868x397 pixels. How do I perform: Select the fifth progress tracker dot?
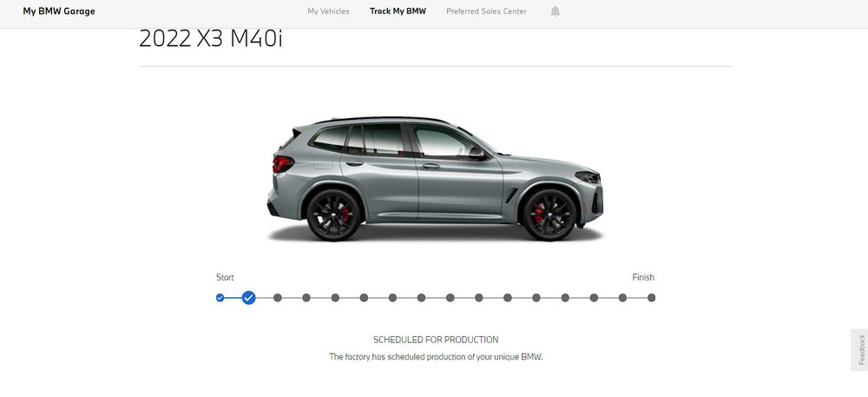point(335,298)
